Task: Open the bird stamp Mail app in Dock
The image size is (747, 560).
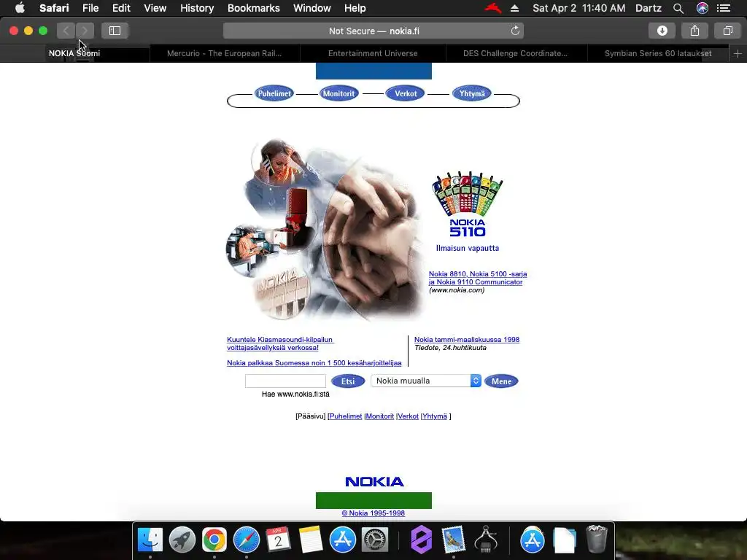Action: click(453, 540)
